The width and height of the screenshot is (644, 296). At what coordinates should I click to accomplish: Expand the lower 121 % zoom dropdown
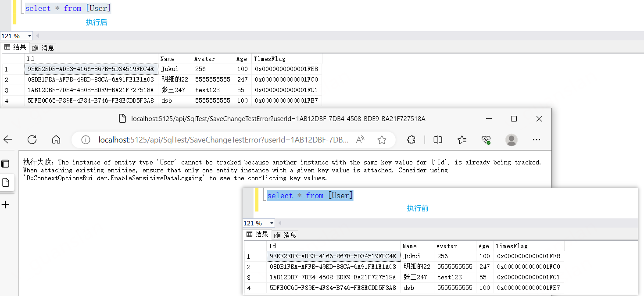click(272, 223)
